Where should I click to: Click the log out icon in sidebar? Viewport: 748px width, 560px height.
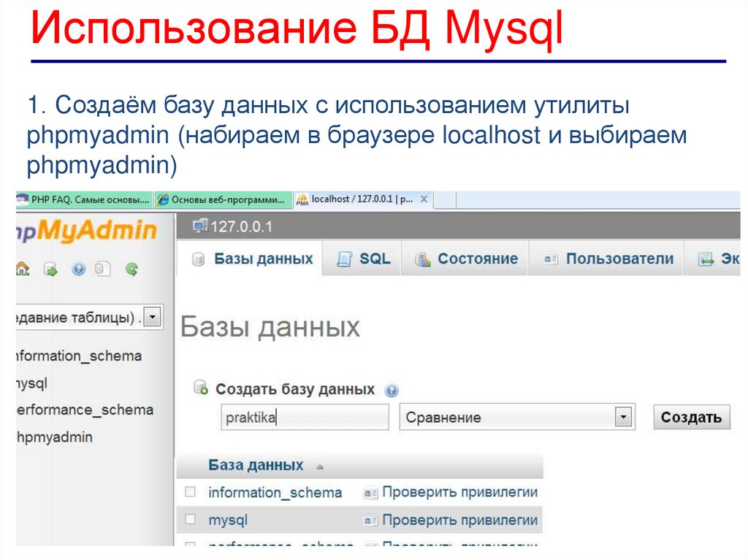pyautogui.click(x=50, y=269)
